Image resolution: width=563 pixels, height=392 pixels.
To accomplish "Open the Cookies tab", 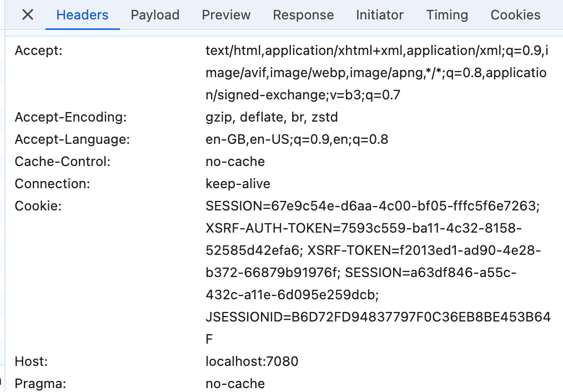I will (515, 15).
